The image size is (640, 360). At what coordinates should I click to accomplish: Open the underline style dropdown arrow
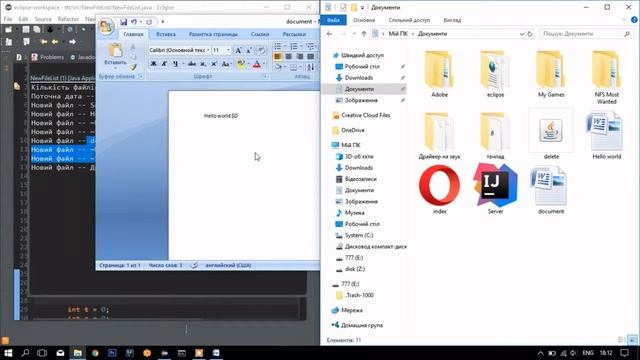point(182,64)
